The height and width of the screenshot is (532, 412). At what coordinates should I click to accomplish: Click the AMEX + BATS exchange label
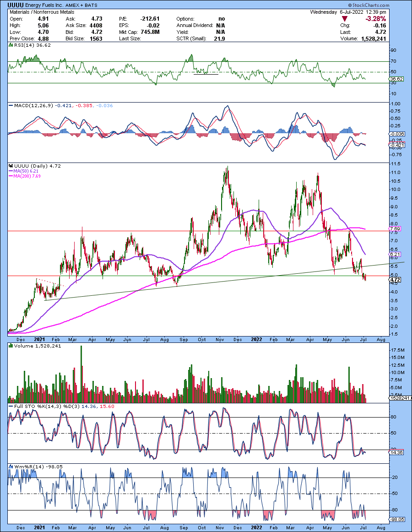click(x=82, y=5)
